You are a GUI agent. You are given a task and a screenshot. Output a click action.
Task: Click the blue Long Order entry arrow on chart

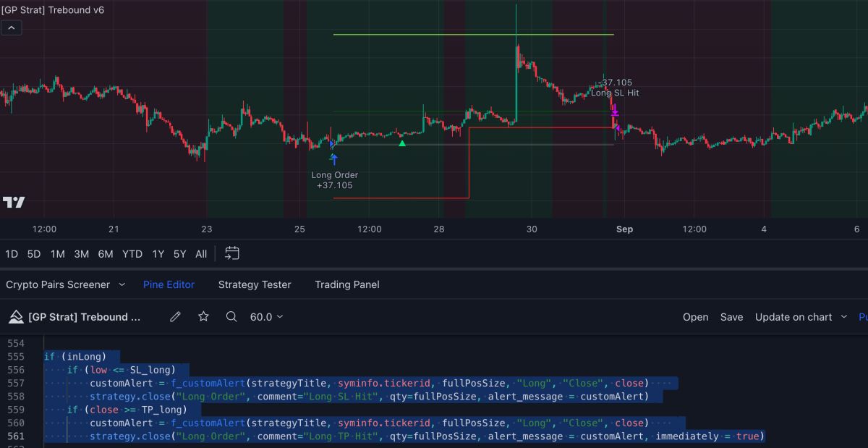click(x=333, y=159)
